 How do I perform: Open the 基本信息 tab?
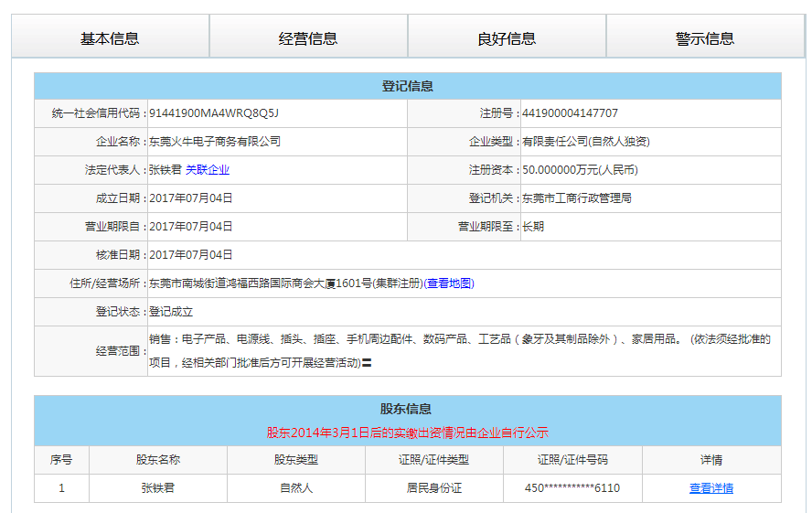(x=110, y=37)
